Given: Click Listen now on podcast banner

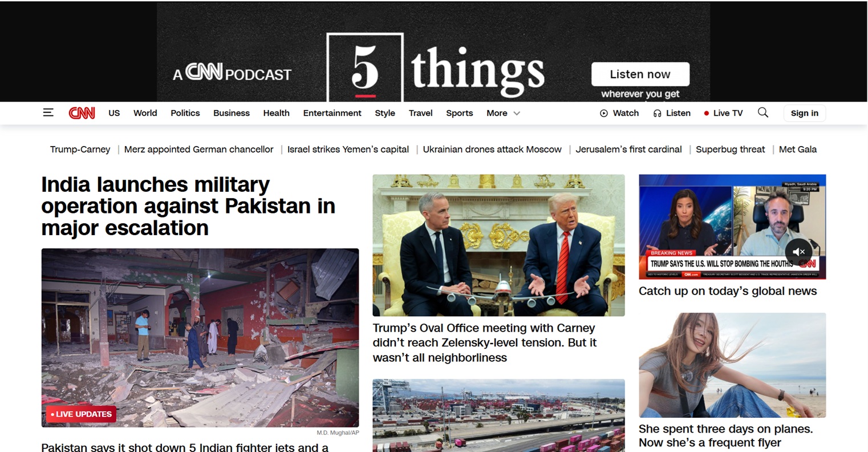Looking at the screenshot, I should pos(640,74).
